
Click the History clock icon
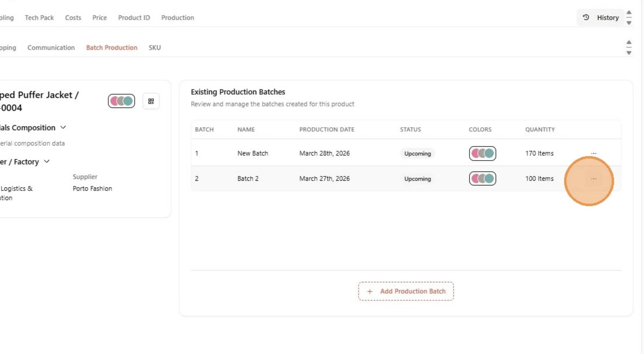pyautogui.click(x=586, y=17)
